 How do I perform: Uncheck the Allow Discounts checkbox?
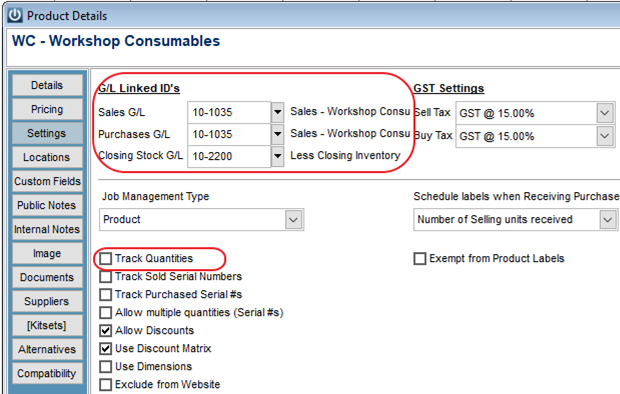[x=106, y=331]
